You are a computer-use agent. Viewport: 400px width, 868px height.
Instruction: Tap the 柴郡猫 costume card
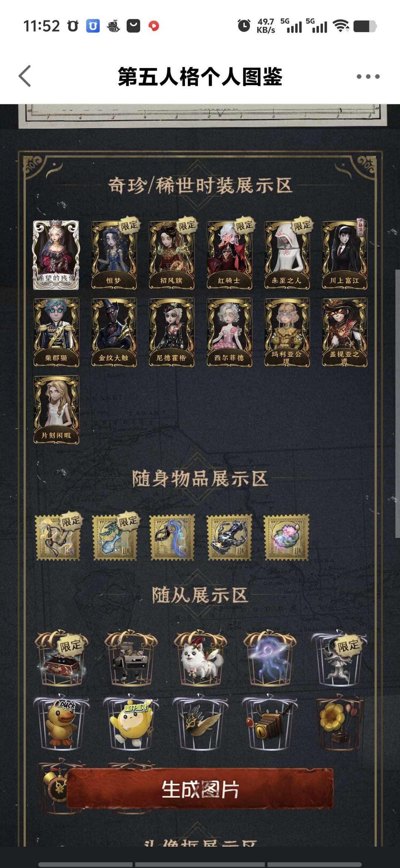point(56,332)
